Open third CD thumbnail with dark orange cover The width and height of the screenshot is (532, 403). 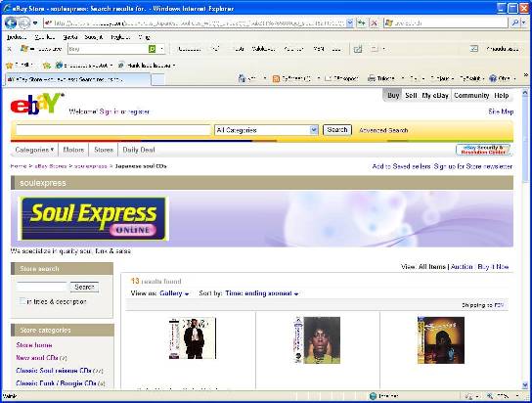(441, 340)
